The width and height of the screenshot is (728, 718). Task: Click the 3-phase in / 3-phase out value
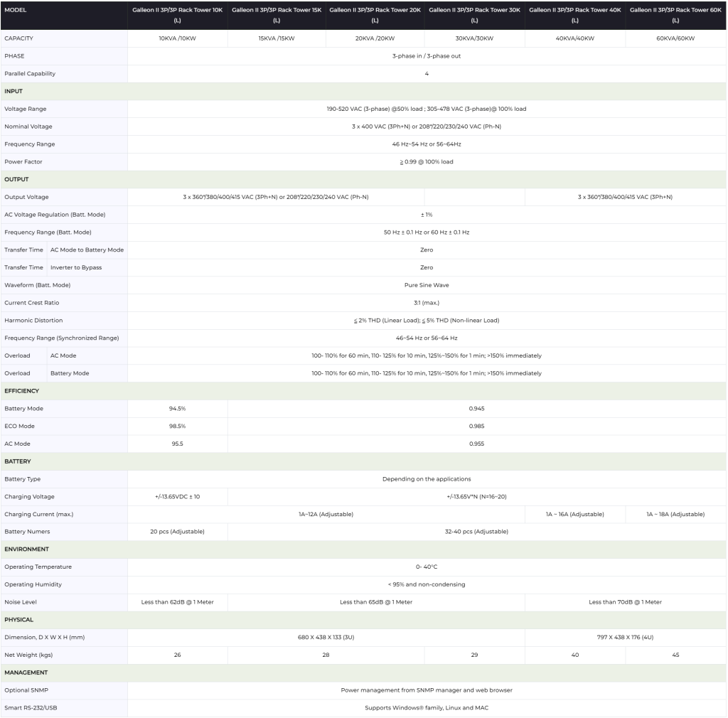427,56
